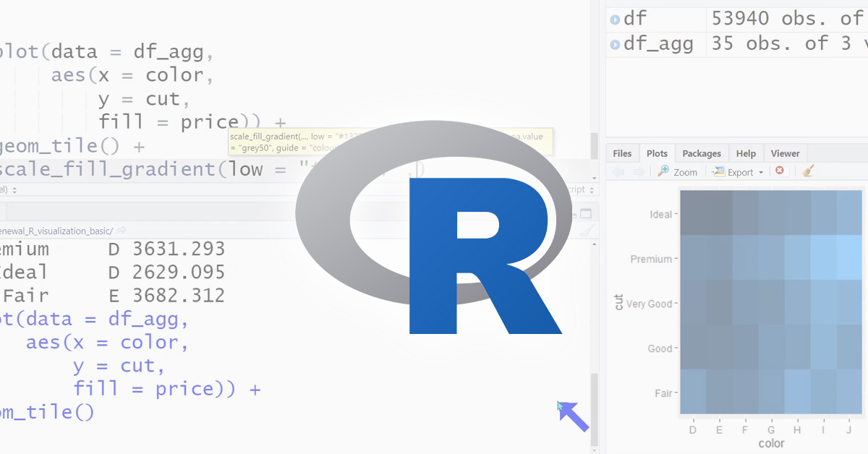The width and height of the screenshot is (868, 454).
Task: Go to the previous plot arrow
Action: [618, 171]
